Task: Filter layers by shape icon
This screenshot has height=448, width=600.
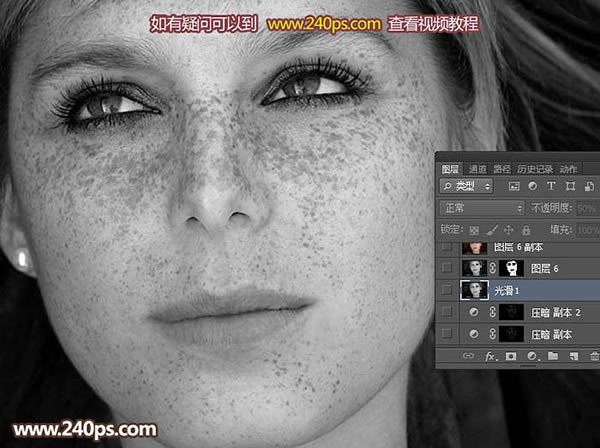Action: tap(570, 186)
